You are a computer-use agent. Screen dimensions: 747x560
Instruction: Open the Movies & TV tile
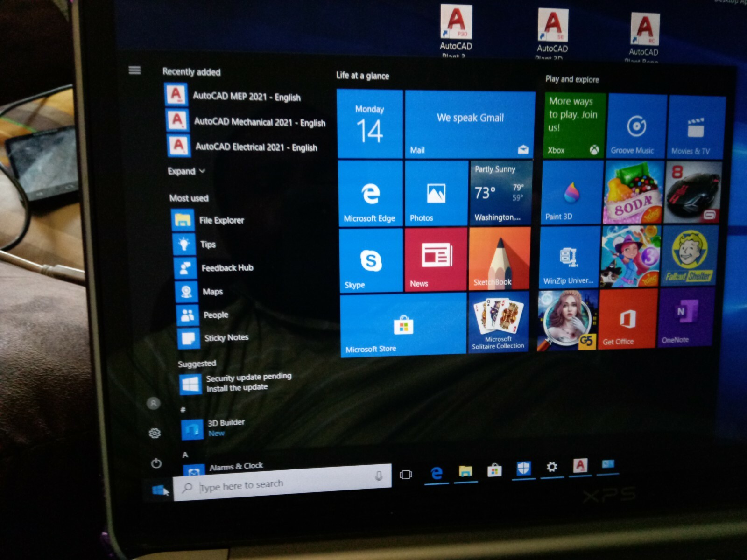(697, 127)
